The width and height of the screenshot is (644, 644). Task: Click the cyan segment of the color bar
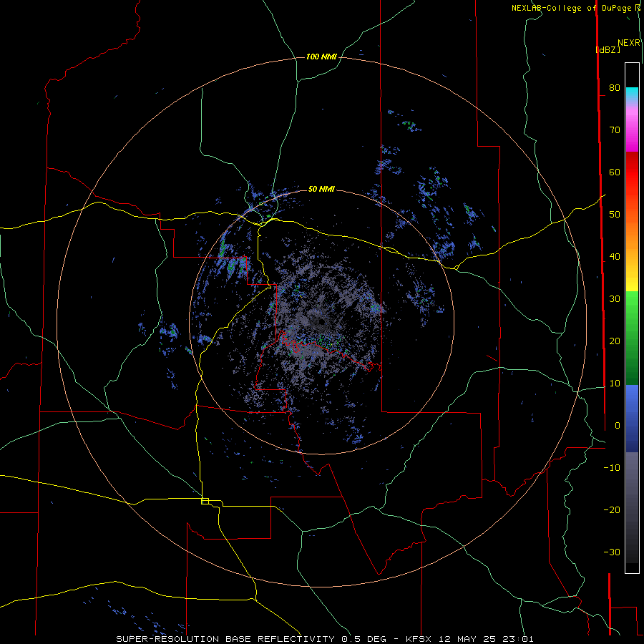[632, 94]
